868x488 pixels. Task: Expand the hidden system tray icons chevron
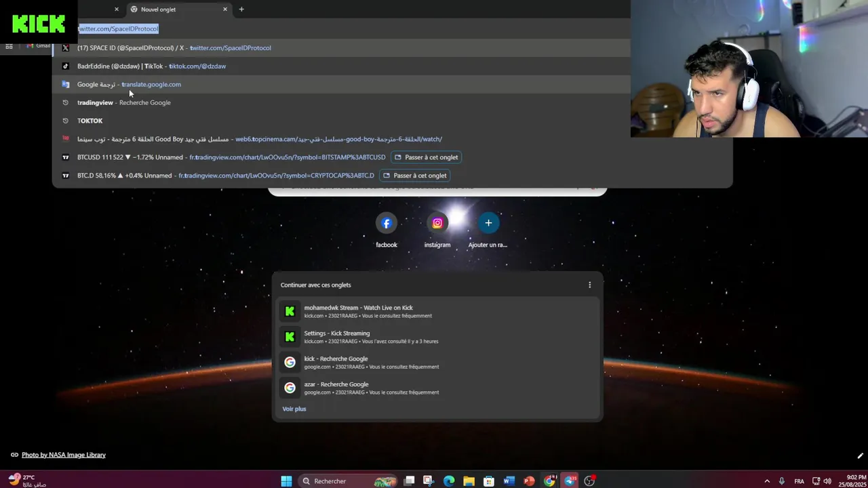(x=767, y=481)
